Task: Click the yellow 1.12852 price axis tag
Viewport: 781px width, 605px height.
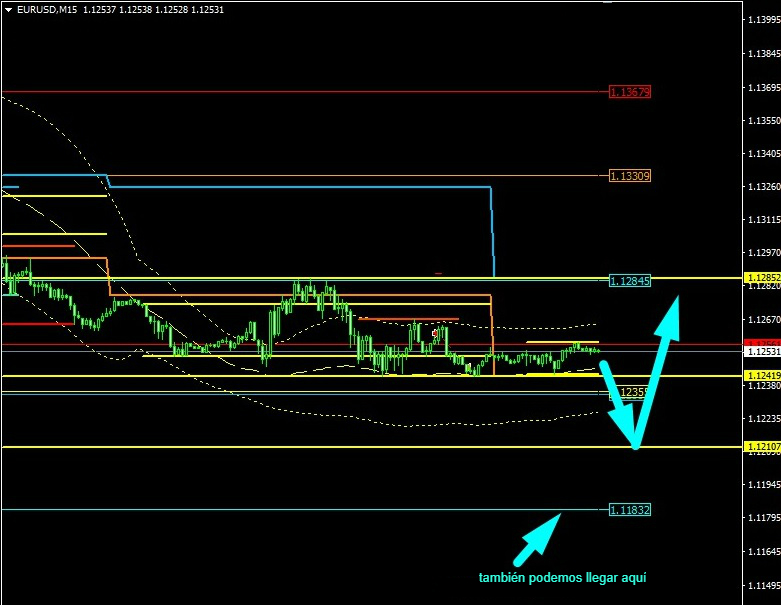Action: point(762,277)
